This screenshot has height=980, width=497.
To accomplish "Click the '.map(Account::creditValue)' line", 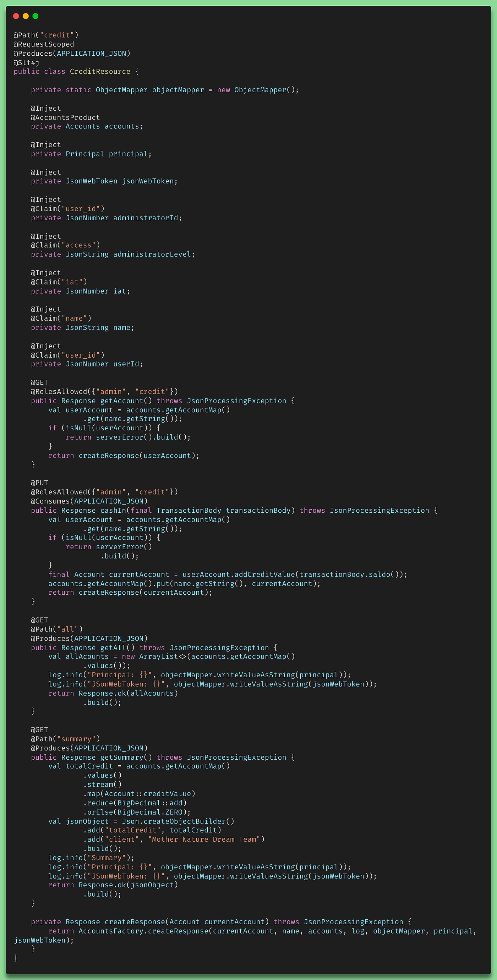I will [x=139, y=794].
